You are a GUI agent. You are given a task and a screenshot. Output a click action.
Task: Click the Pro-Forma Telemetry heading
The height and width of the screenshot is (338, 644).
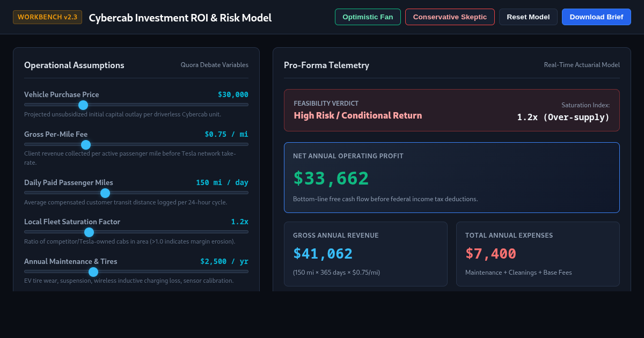click(x=326, y=65)
